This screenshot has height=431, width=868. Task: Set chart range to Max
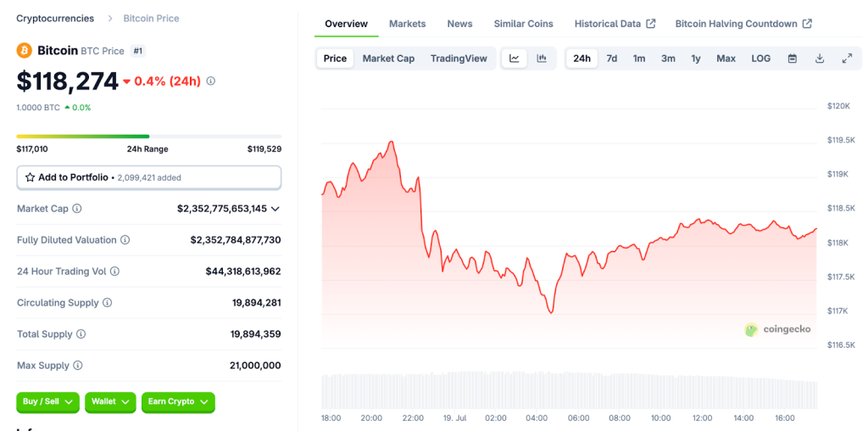pyautogui.click(x=726, y=59)
